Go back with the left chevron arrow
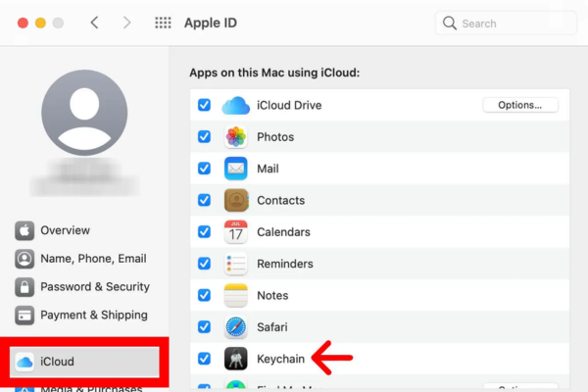 click(95, 23)
